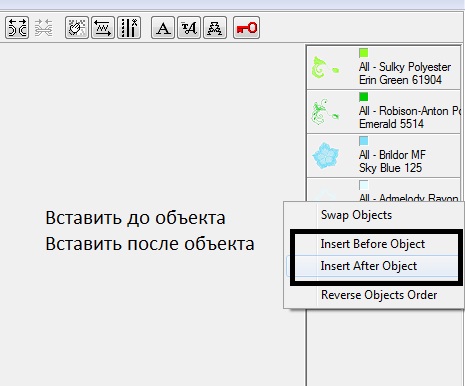
Task: Open the TrueType lettering tool icon
Action: (x=189, y=28)
